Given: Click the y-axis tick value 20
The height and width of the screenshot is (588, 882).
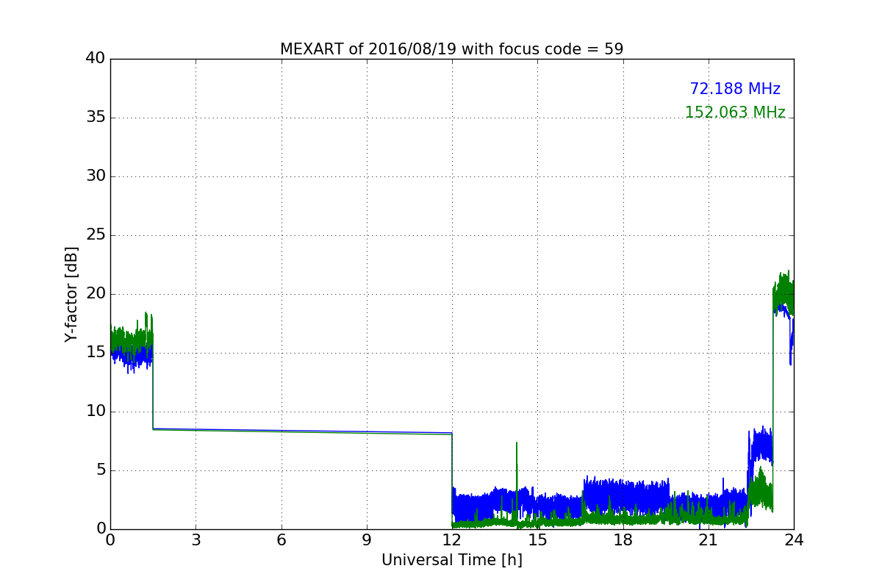Looking at the screenshot, I should click(x=95, y=294).
